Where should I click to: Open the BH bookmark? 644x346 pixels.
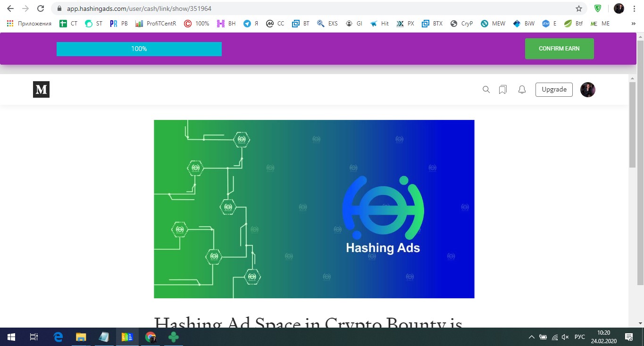point(226,24)
